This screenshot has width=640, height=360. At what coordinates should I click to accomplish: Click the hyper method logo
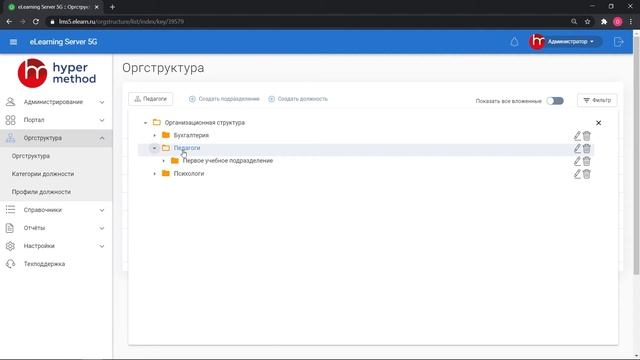point(57,73)
